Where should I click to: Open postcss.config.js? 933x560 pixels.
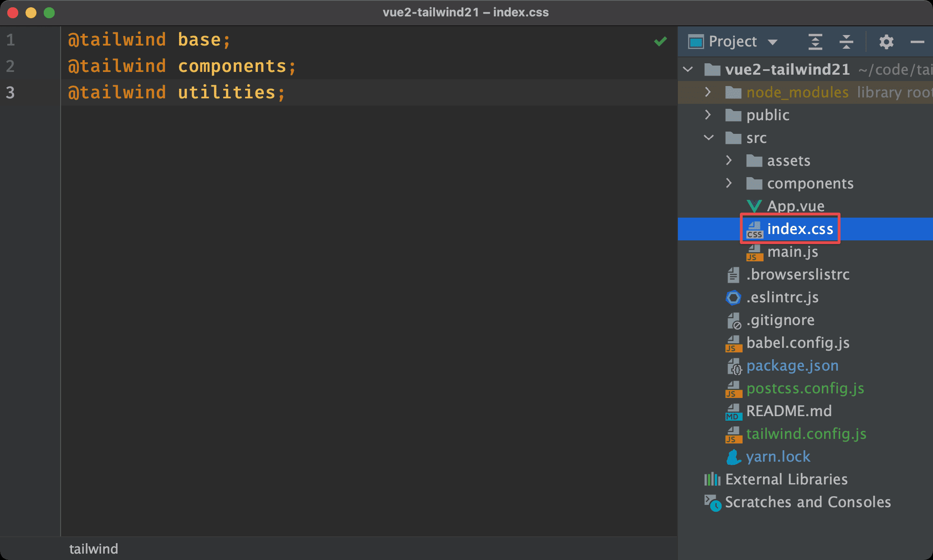pyautogui.click(x=805, y=388)
